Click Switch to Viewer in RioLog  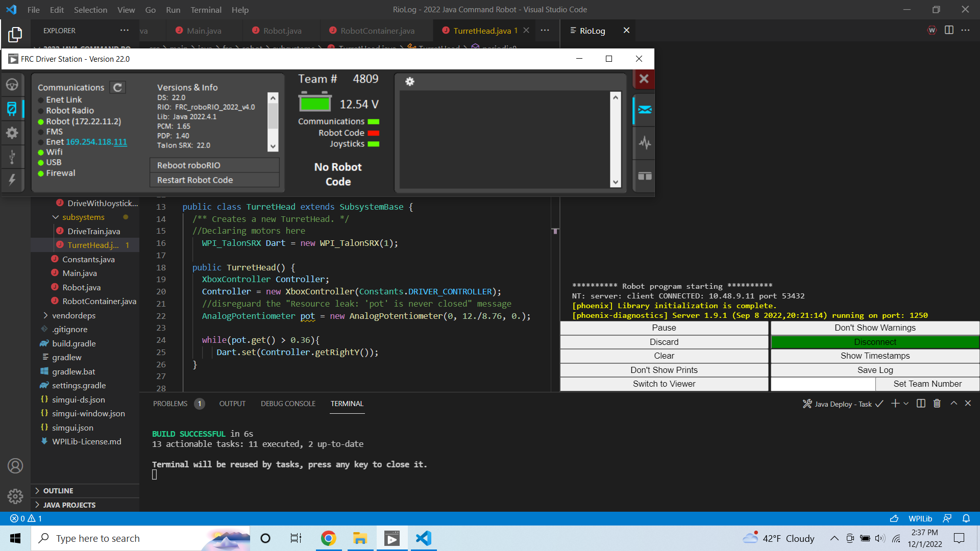click(x=664, y=384)
